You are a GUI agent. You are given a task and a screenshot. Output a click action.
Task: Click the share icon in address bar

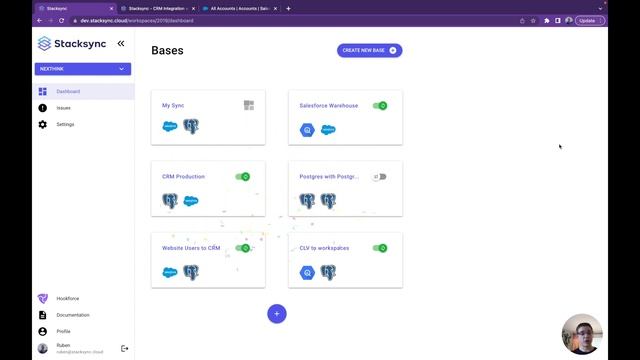[522, 20]
